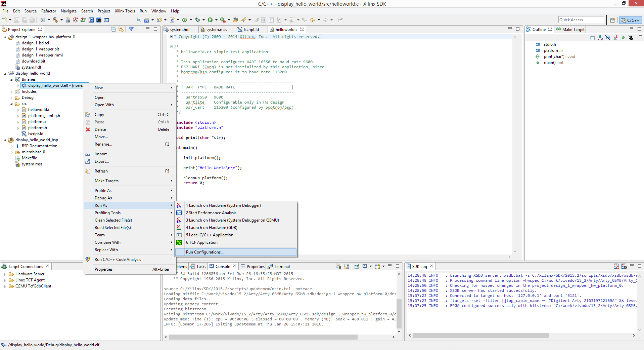
Task: Switch to the Make Target tab
Action: click(570, 30)
